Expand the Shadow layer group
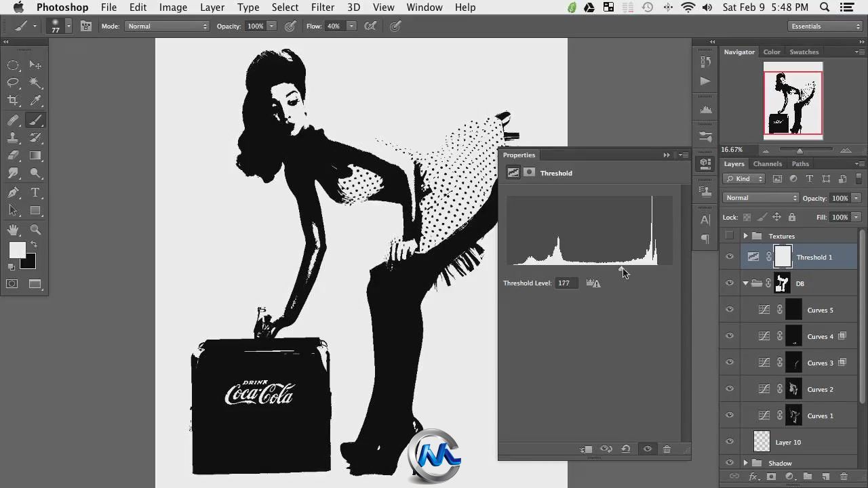Screen dimensions: 868x488 click(x=745, y=463)
